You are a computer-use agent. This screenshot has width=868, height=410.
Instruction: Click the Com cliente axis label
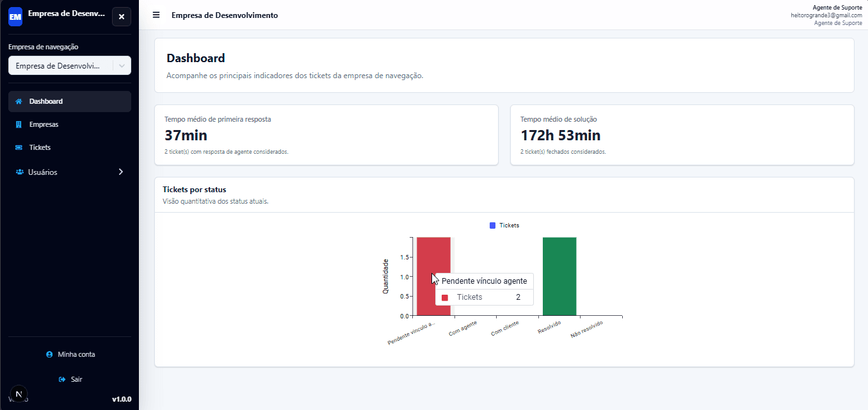point(505,329)
